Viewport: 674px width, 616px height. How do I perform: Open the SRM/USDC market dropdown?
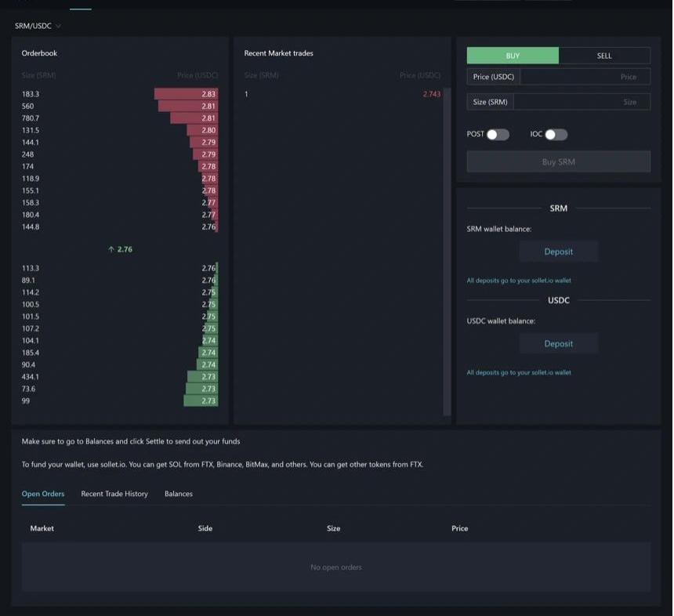pyautogui.click(x=38, y=26)
